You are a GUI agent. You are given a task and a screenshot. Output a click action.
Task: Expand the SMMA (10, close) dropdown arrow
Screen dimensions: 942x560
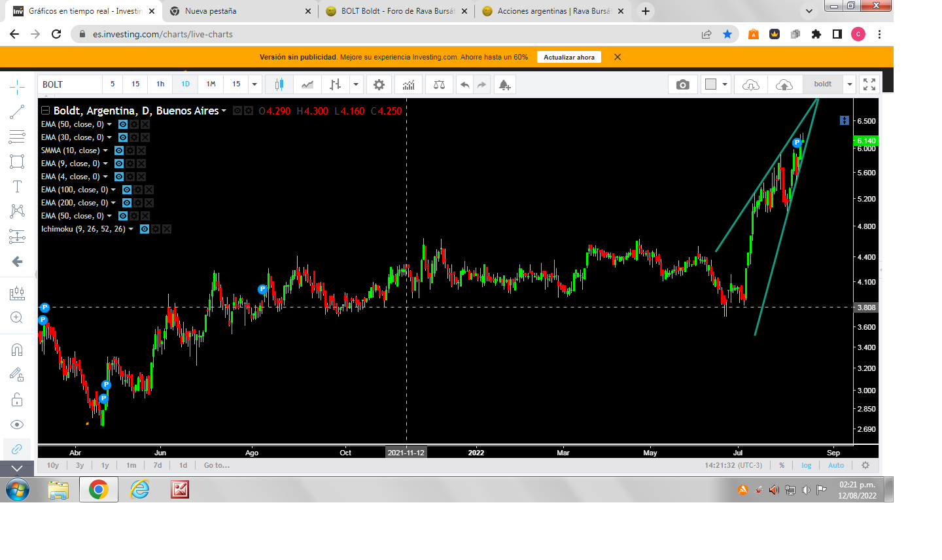(105, 150)
